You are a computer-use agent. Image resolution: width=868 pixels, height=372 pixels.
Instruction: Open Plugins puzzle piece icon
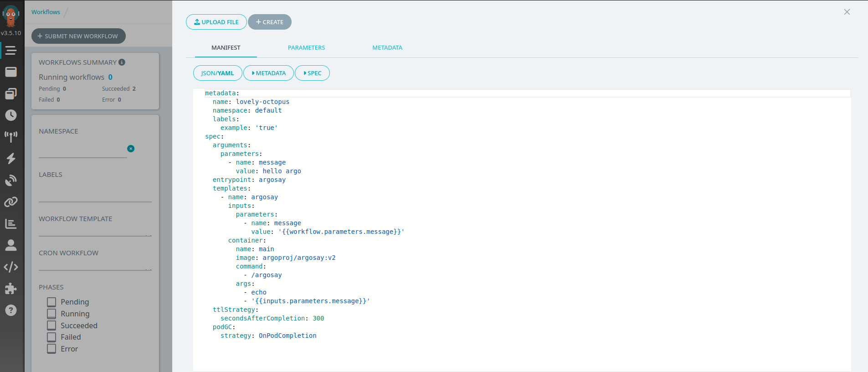click(11, 289)
